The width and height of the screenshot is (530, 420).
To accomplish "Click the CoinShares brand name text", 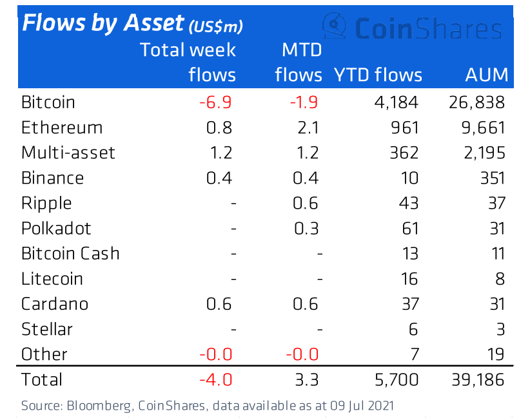I will pyautogui.click(x=427, y=28).
